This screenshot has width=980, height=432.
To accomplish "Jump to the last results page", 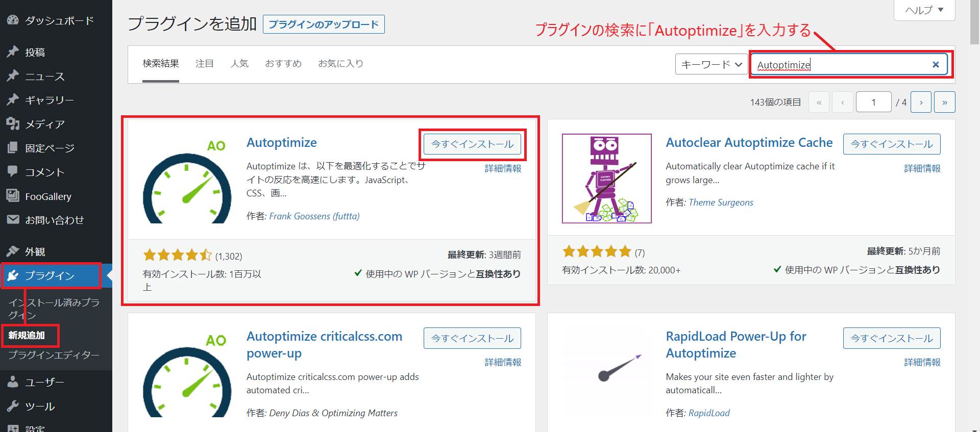I will coord(945,102).
